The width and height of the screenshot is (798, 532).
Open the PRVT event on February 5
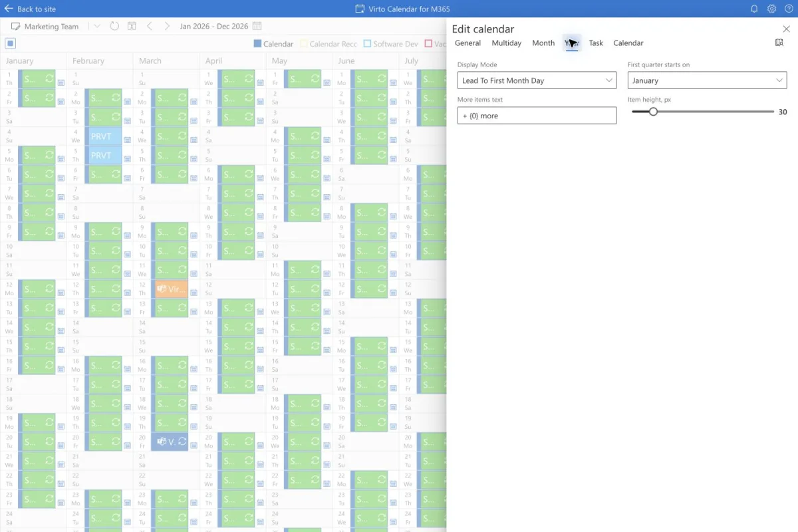103,156
